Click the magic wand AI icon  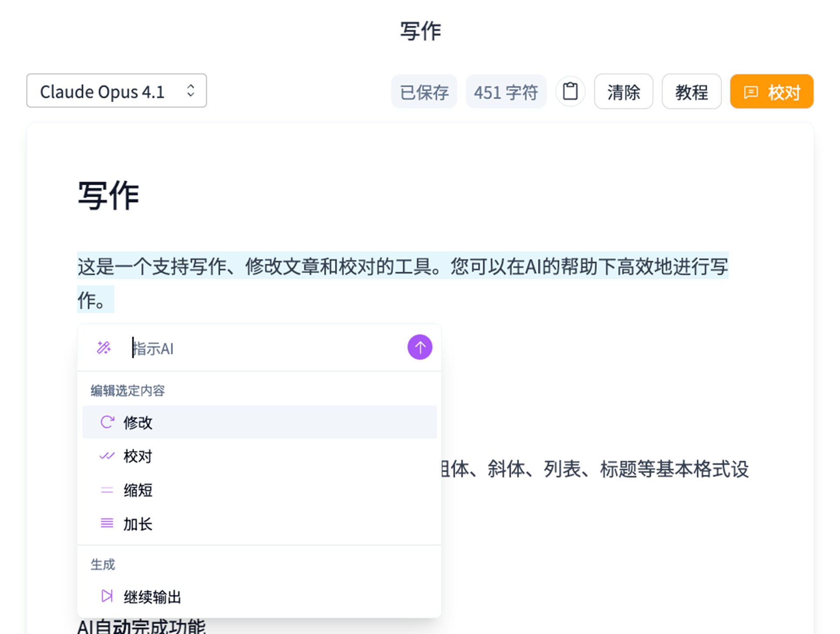pos(104,348)
